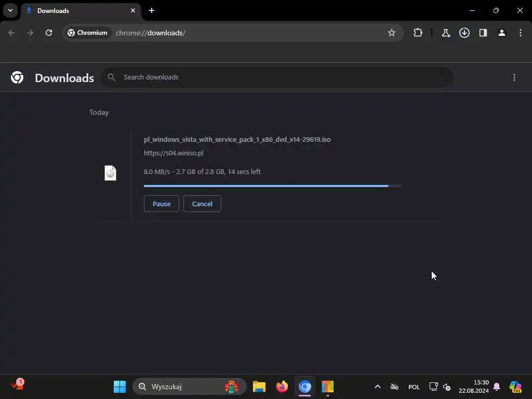Screen dimensions: 532x399
Task: Click the Today date heading
Action: (99, 112)
